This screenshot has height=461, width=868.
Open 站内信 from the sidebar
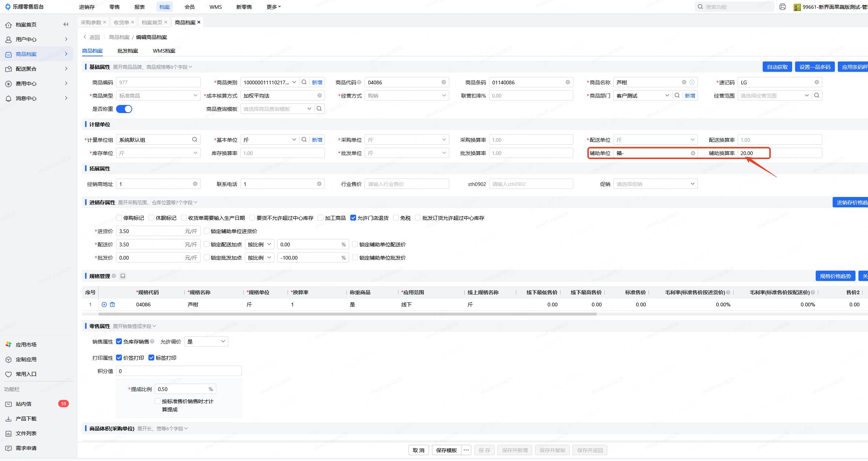[x=24, y=404]
